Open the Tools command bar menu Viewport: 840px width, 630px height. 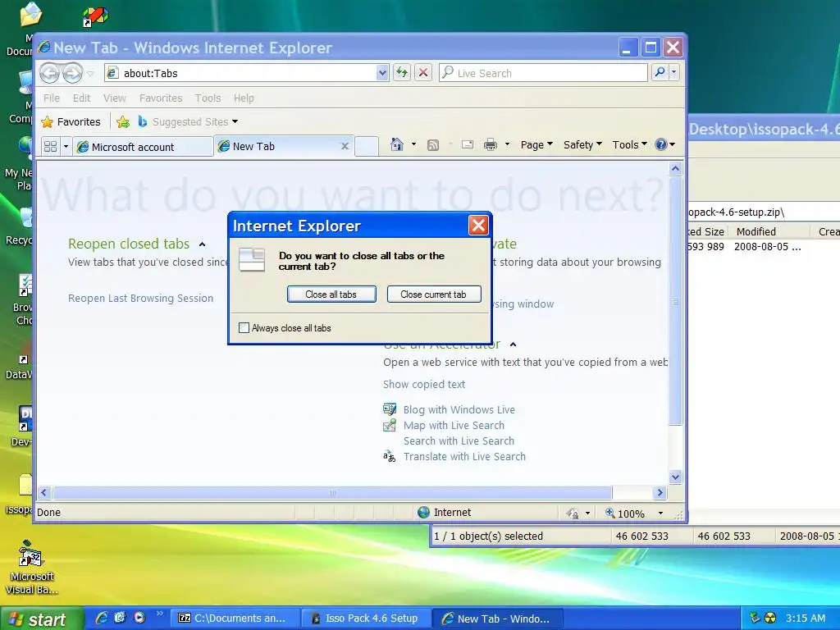point(630,144)
